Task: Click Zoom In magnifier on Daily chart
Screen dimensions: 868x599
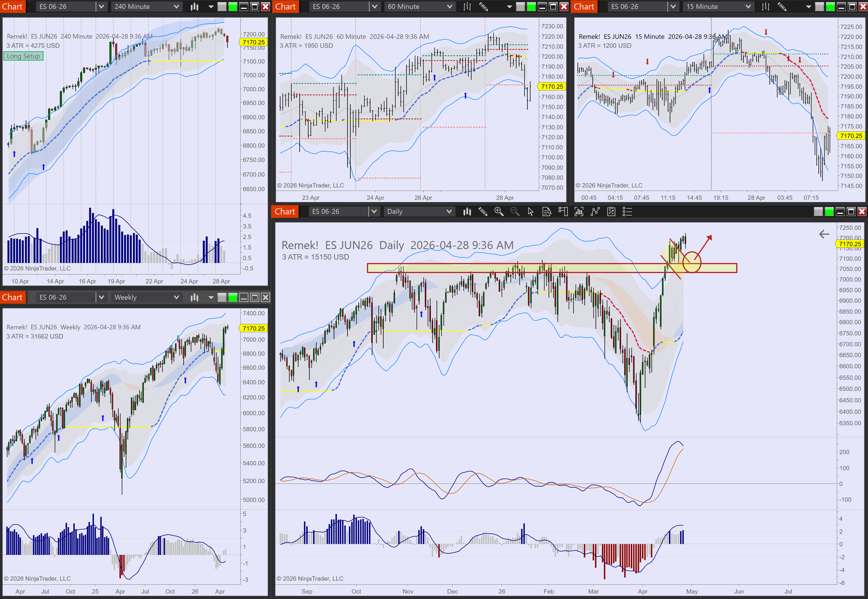Action: 499,212
